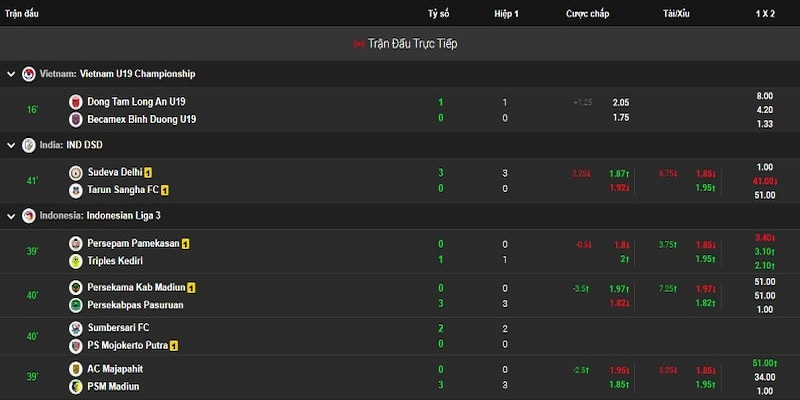The height and width of the screenshot is (400, 800).
Task: Click the Sumbersari FC team logo
Action: click(76, 328)
